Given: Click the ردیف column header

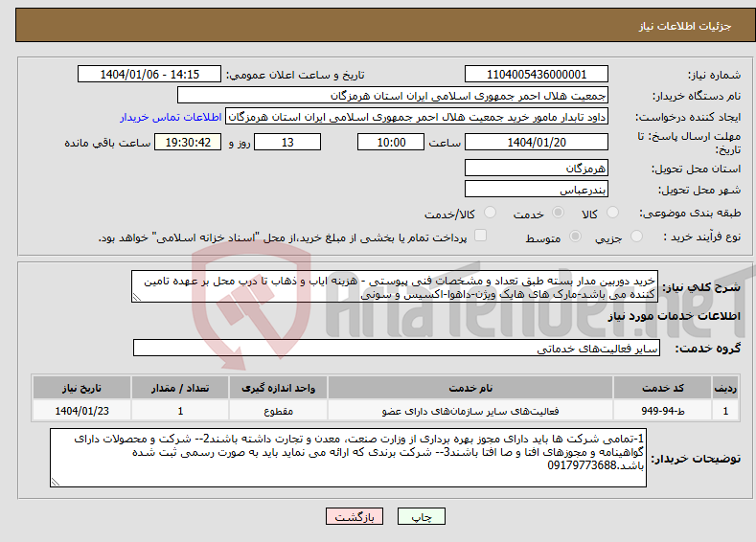Looking at the screenshot, I should 725,388.
